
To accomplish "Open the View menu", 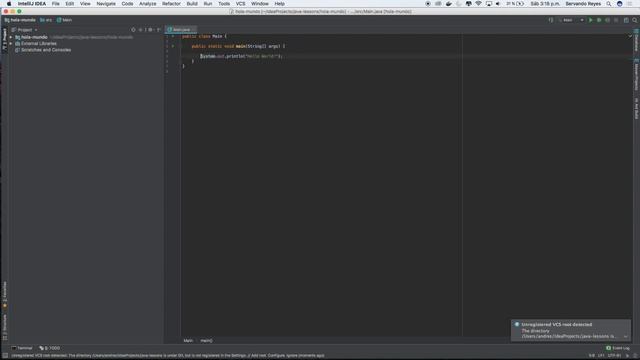I will [85, 4].
